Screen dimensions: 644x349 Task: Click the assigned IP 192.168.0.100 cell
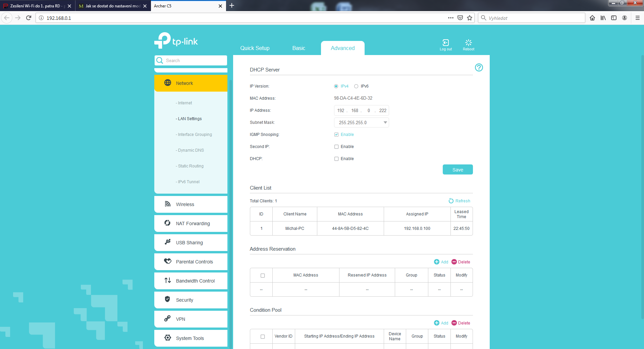point(417,229)
